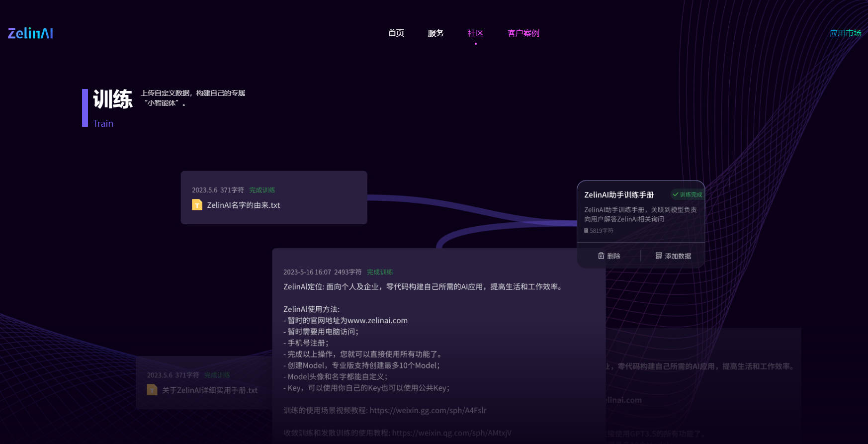
Task: Select file name ZelinAI名字的由来.txt
Action: click(x=244, y=205)
